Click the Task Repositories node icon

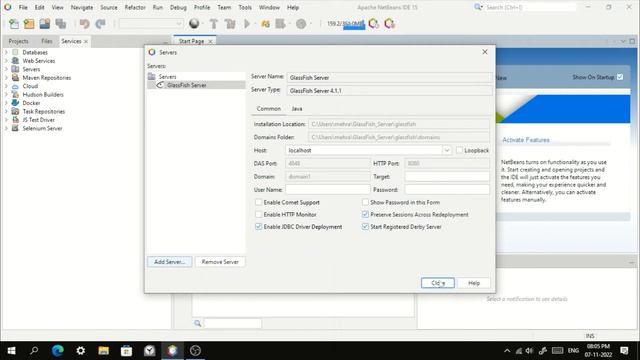(x=16, y=111)
